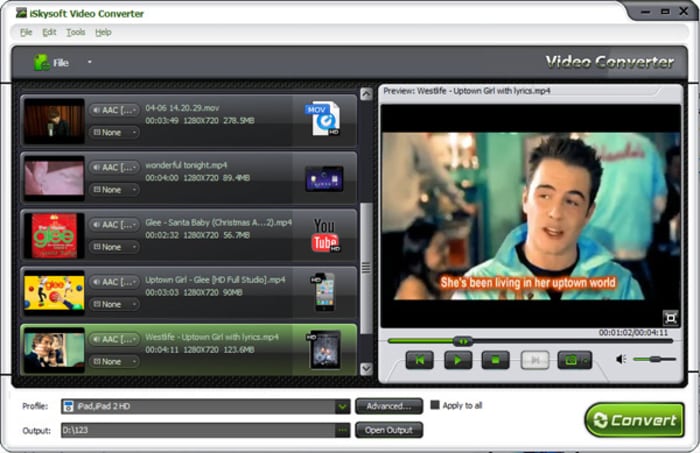Open the Profile dropdown list
700x453 pixels.
tap(342, 406)
